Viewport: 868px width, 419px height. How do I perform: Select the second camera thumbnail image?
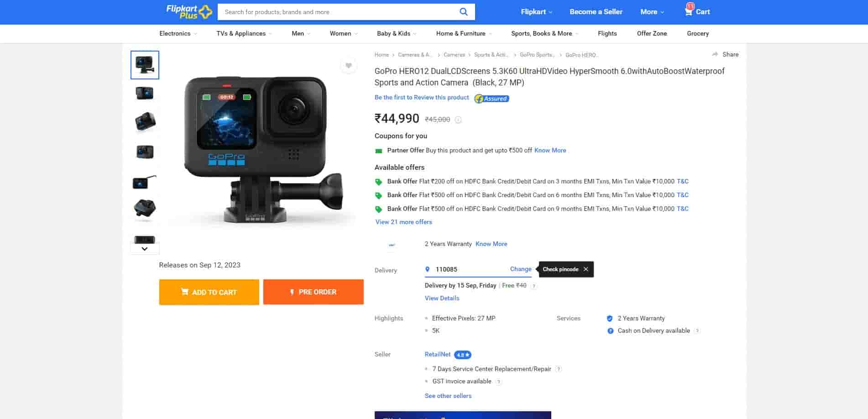pyautogui.click(x=145, y=93)
